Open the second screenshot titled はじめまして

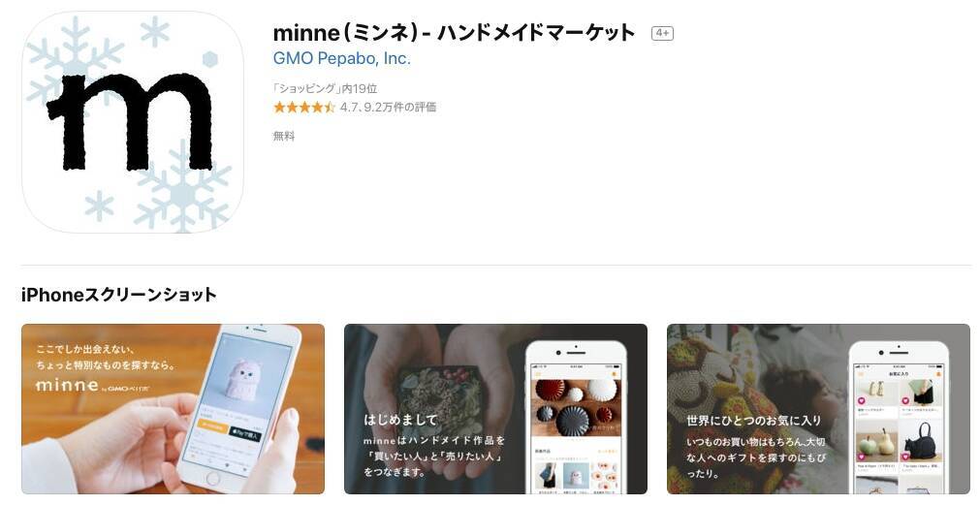tap(495, 409)
